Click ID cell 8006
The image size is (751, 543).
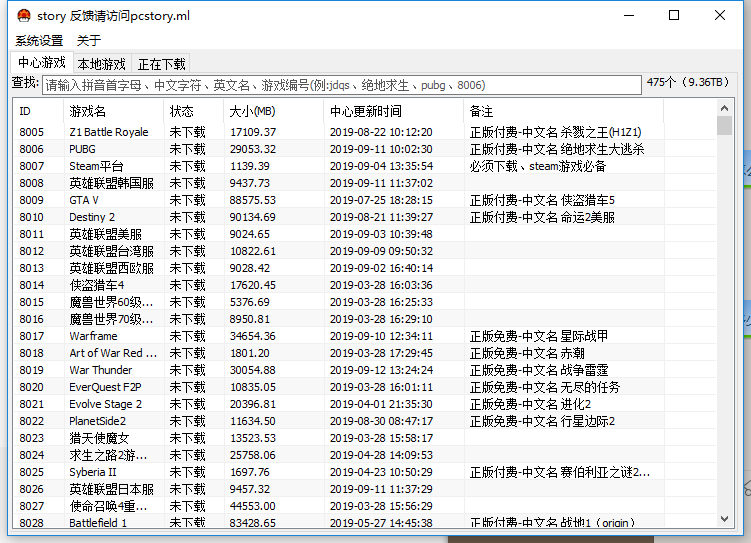click(x=32, y=149)
